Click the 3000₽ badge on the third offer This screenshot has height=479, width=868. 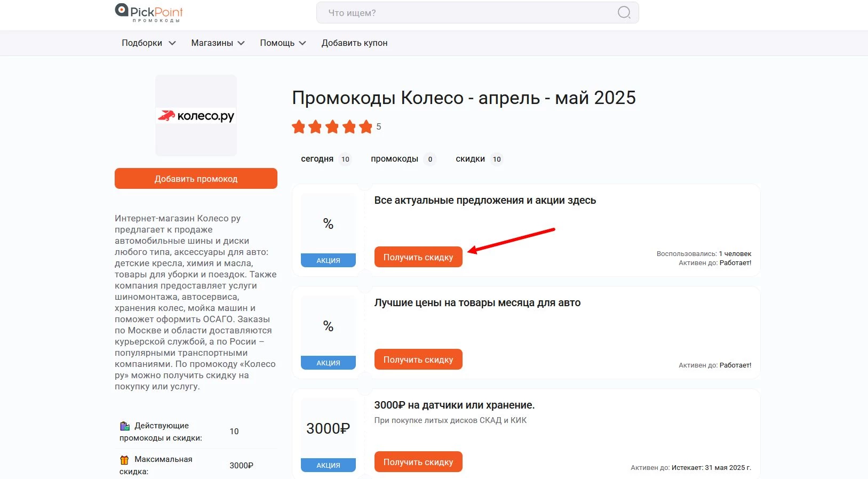point(328,428)
